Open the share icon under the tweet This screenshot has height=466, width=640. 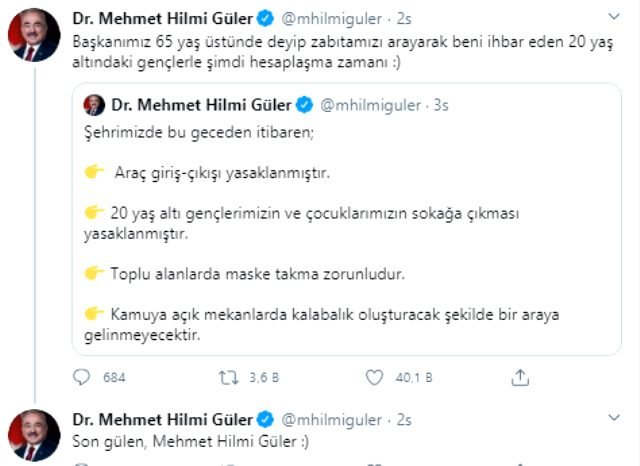point(520,378)
